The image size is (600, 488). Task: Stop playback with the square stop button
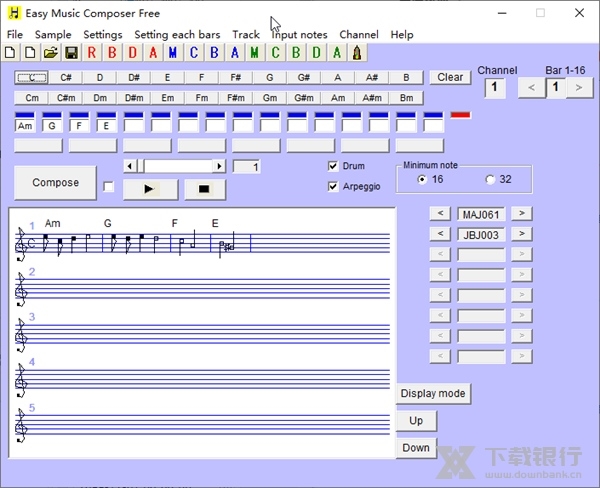[205, 189]
